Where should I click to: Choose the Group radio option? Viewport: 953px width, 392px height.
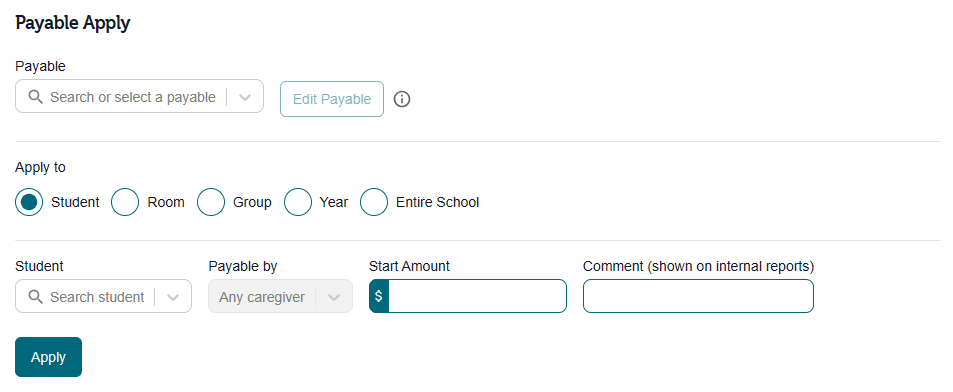pyautogui.click(x=211, y=202)
